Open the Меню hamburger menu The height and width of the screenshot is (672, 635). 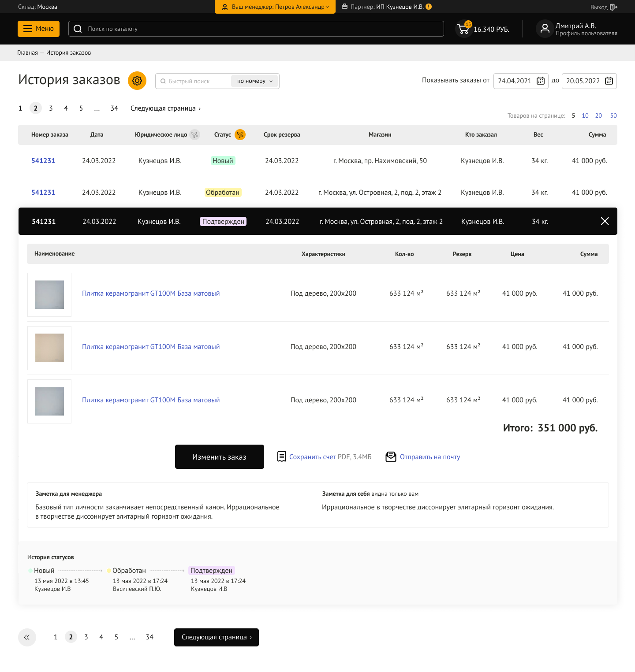tap(38, 29)
